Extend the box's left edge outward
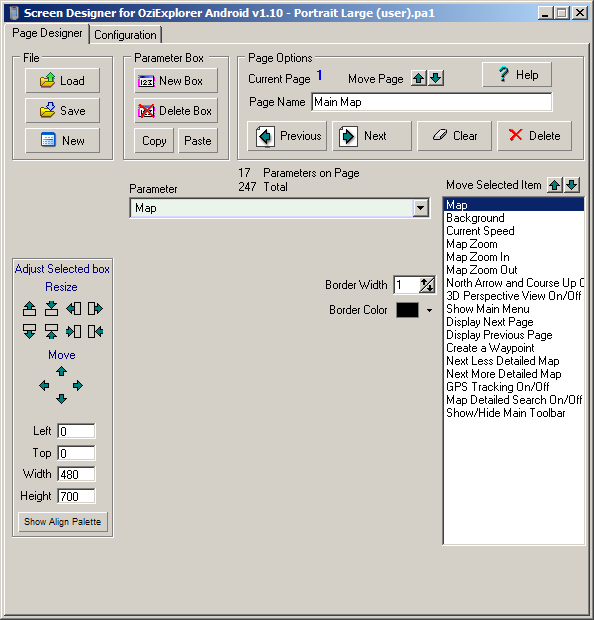This screenshot has height=620, width=594. (x=74, y=308)
